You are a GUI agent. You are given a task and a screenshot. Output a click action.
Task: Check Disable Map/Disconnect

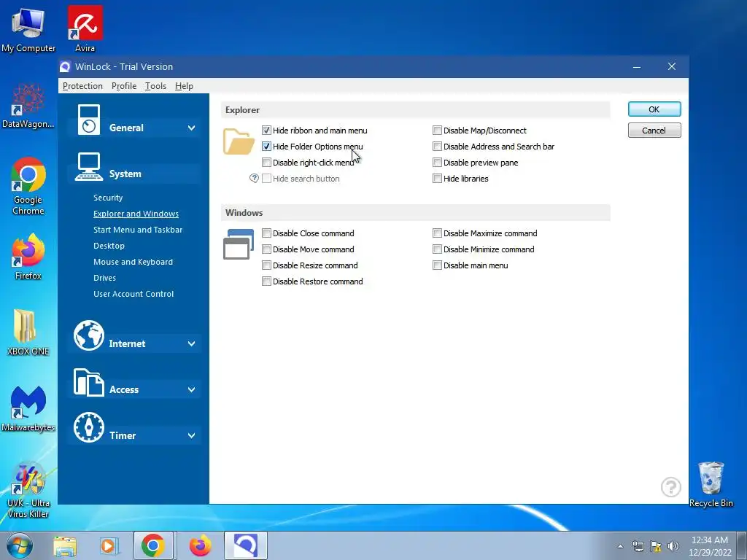click(437, 130)
